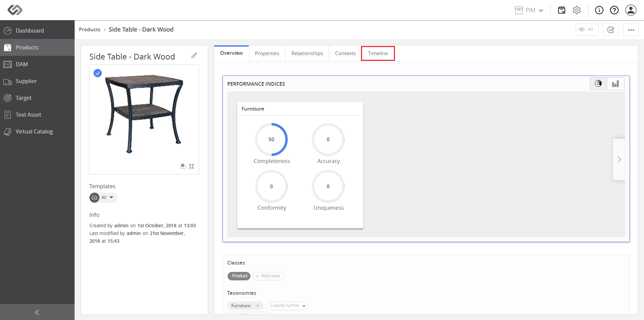Click the Completeness progress ring showing 50
This screenshot has height=320, width=644.
coord(272,139)
